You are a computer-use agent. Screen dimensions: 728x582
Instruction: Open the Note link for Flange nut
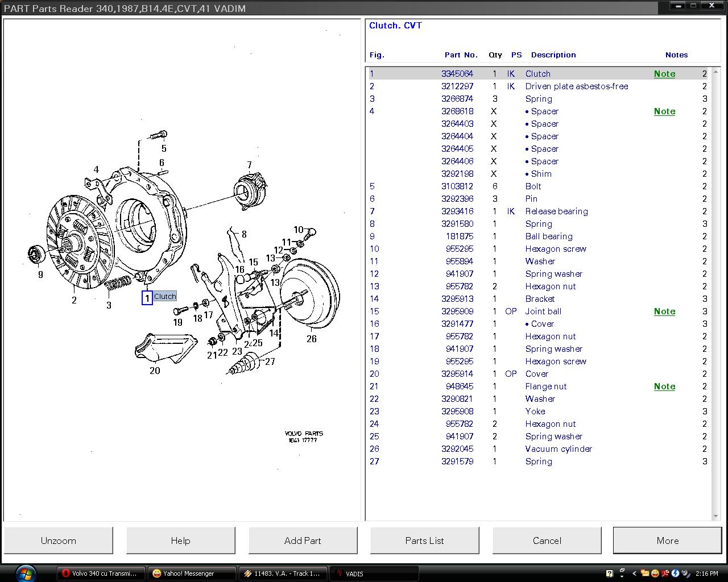point(664,386)
